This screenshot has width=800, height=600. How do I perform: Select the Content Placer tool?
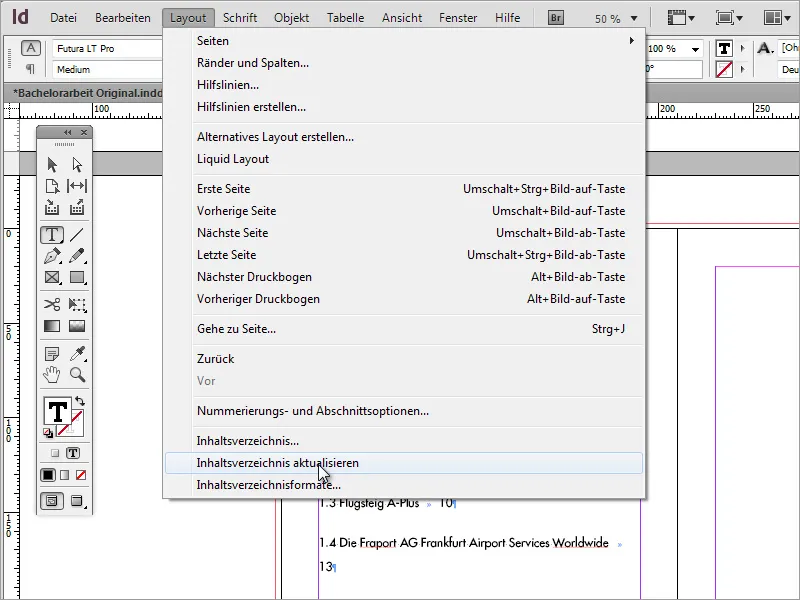(77, 207)
